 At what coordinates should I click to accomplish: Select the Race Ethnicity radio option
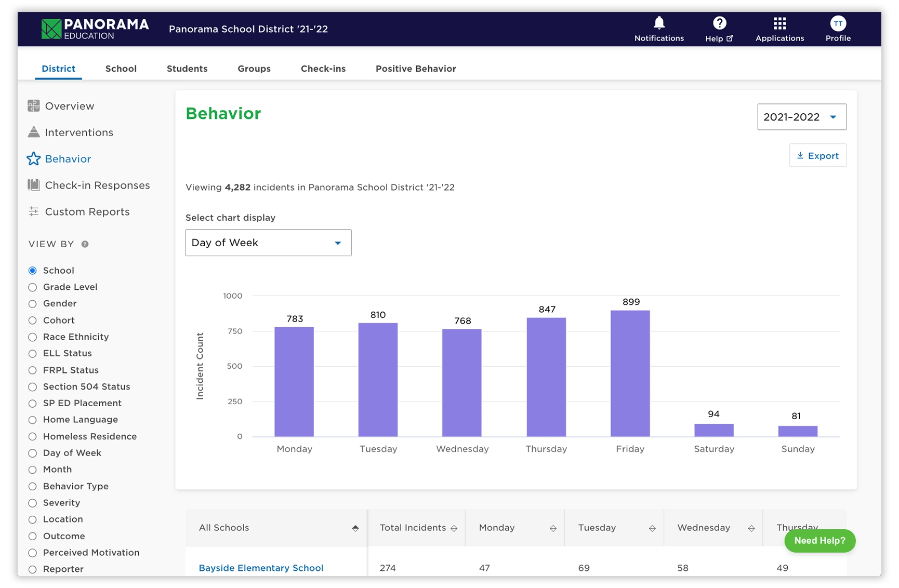[33, 337]
